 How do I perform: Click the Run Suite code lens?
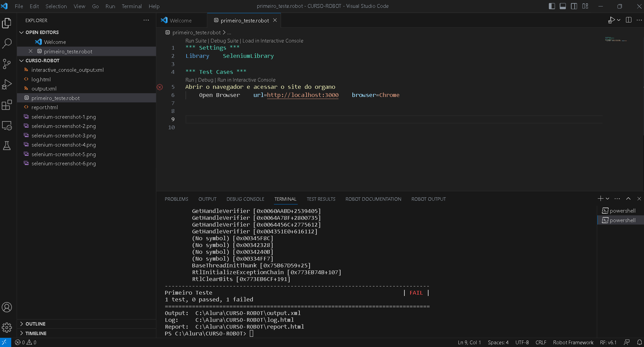[x=196, y=41]
